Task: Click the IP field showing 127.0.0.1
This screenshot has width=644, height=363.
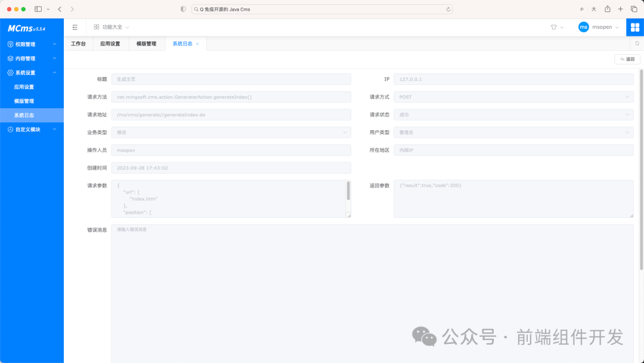Action: [x=513, y=79]
